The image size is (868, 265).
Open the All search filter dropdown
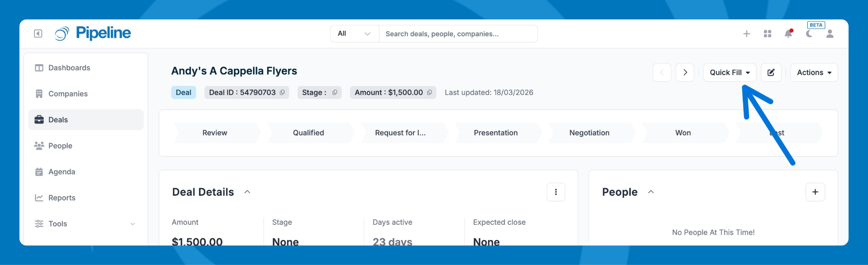click(x=354, y=34)
